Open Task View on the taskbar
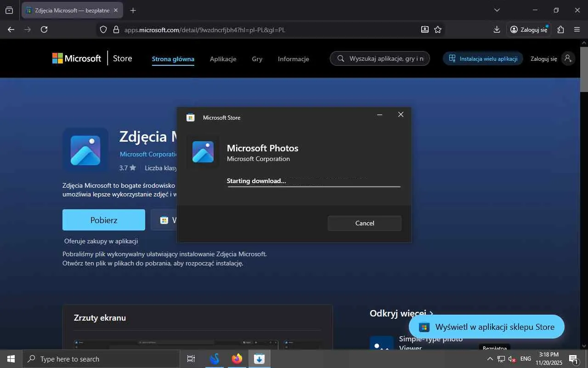 (x=191, y=359)
